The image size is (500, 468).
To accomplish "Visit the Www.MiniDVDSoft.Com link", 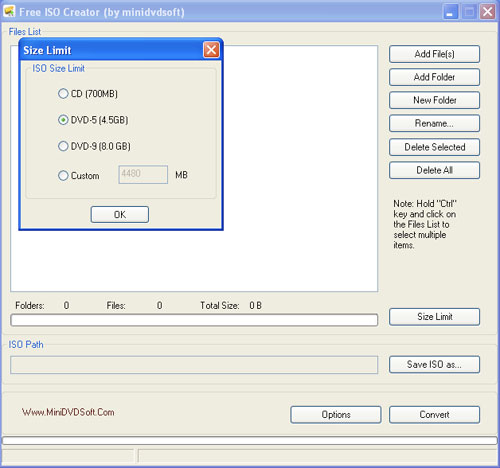I will coord(68,412).
